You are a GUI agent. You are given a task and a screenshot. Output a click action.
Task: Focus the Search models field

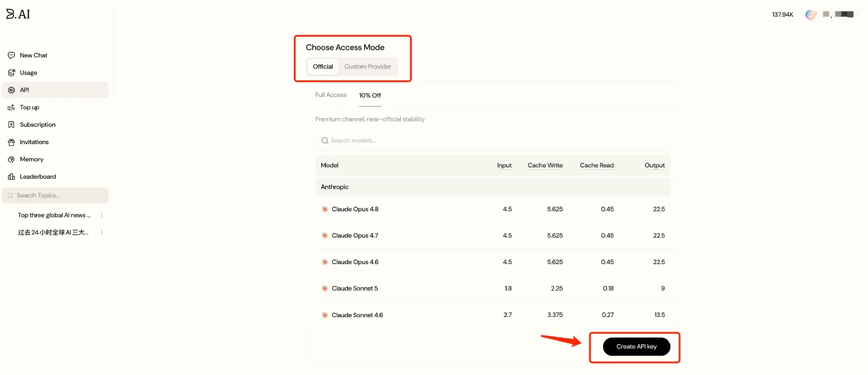[493, 141]
